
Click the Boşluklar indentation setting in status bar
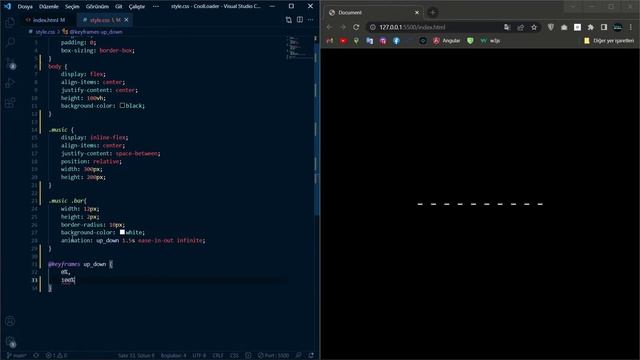[x=173, y=356]
